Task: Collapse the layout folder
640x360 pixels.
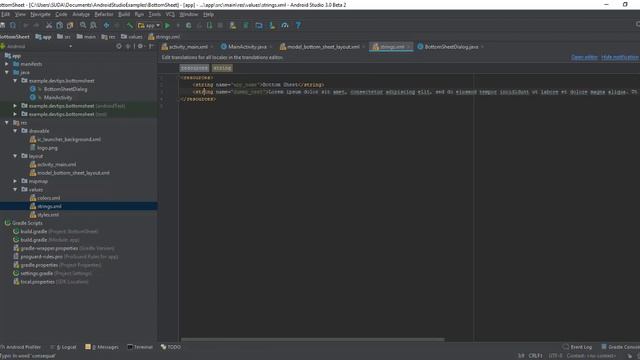Action: (15, 156)
